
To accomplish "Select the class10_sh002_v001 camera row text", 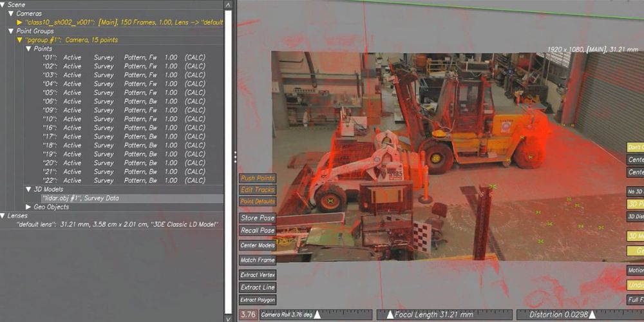I will pos(124,23).
